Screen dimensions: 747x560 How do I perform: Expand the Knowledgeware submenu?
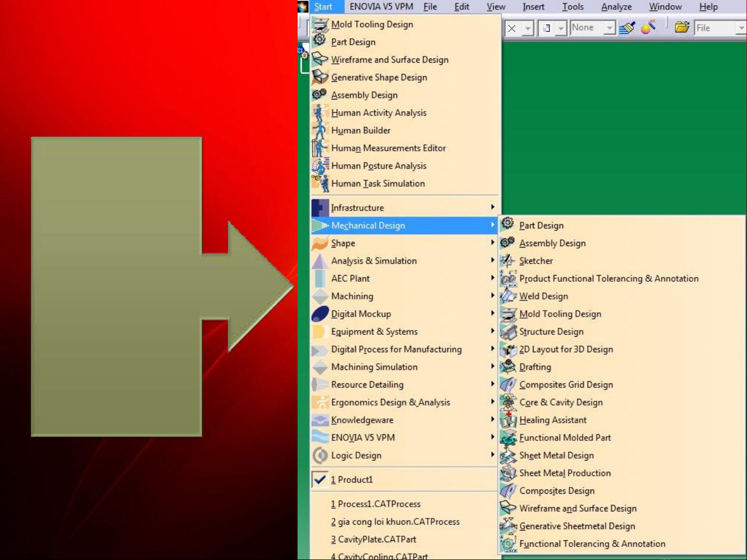405,420
